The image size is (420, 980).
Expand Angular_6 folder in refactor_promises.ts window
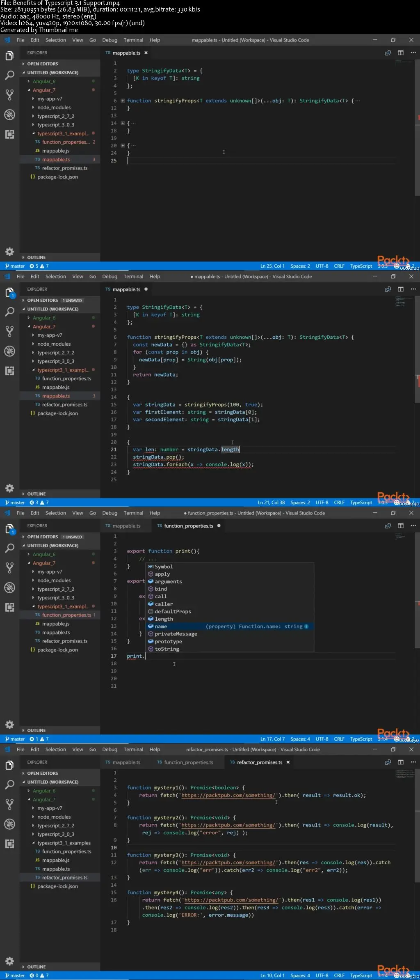coord(44,791)
